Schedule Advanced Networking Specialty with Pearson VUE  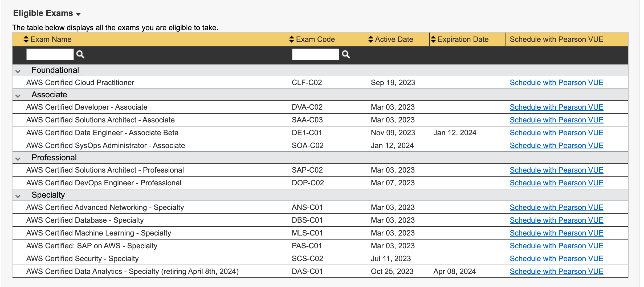click(x=556, y=208)
